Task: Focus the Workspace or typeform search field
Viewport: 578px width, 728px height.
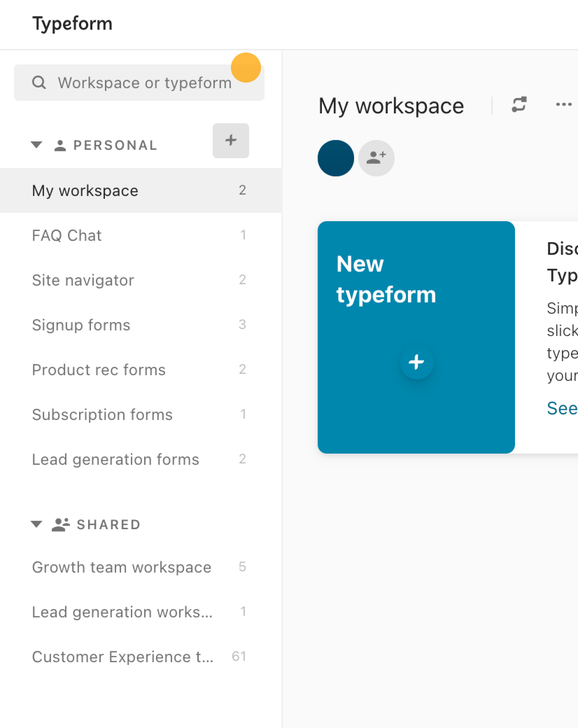Action: click(139, 83)
